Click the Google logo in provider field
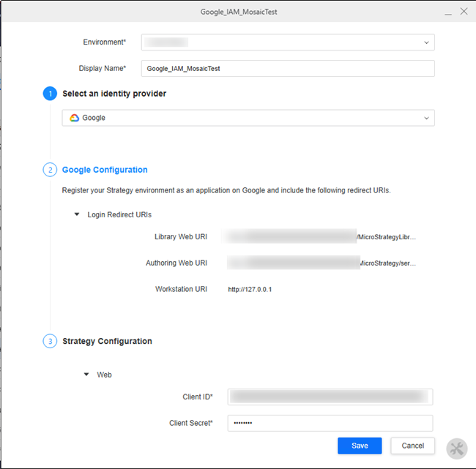 point(74,118)
